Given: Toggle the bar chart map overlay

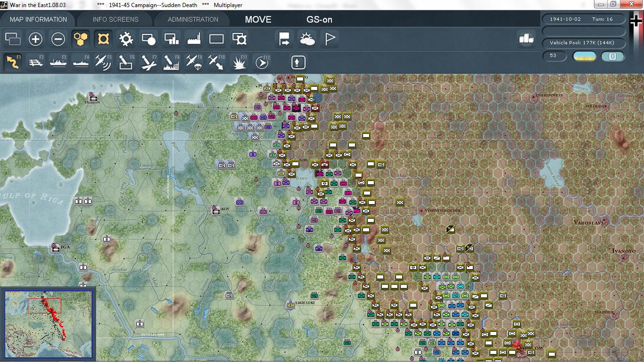Looking at the screenshot, I should [171, 39].
